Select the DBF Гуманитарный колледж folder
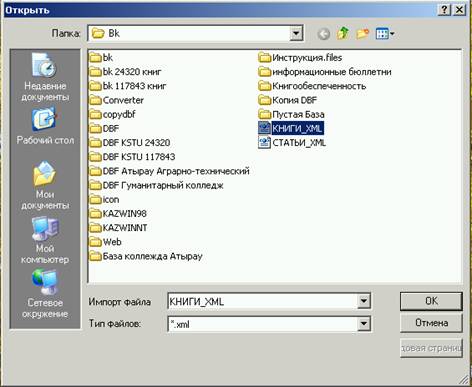Viewport: 472px width, 387px height. (x=156, y=185)
